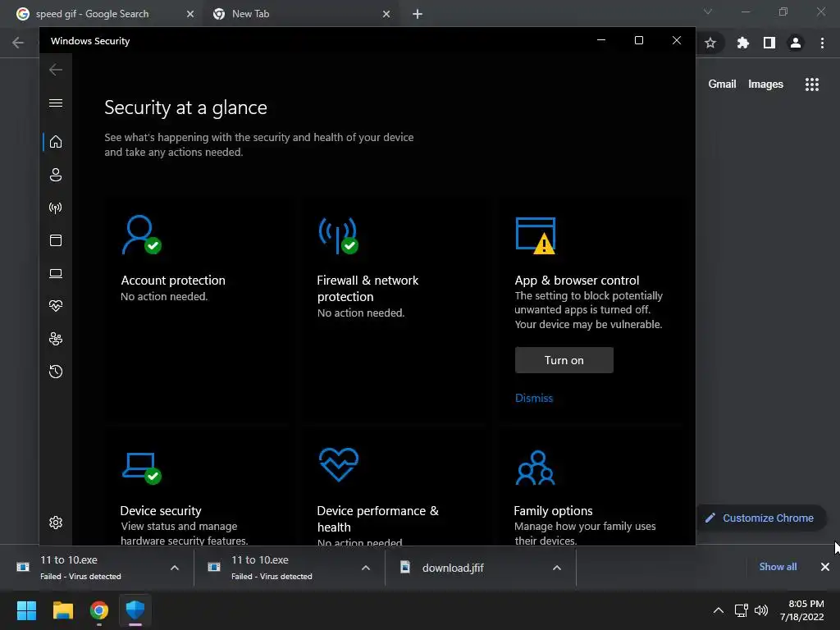The height and width of the screenshot is (630, 840).
Task: Open Chrome tab search dropdown
Action: [x=708, y=11]
